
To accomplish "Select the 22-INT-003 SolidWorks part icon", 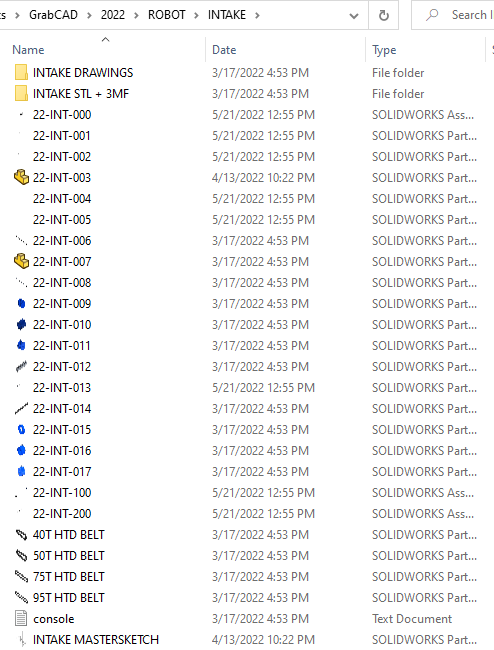I will coord(21,177).
